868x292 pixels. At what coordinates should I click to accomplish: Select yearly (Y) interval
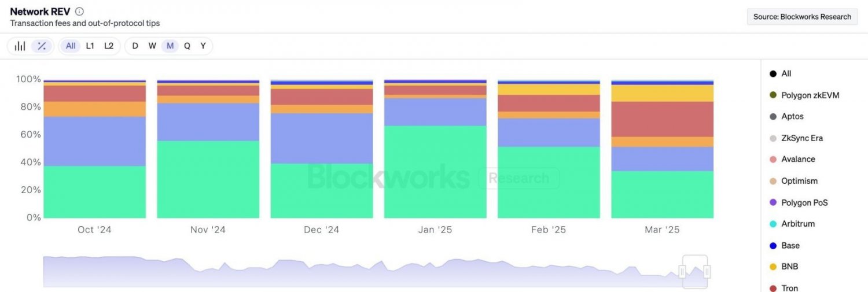(203, 46)
